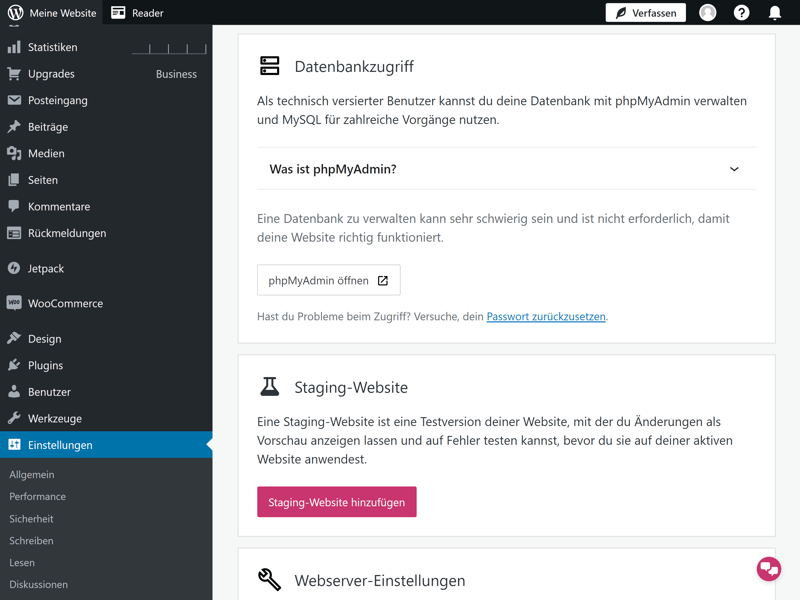Go to Allgemein settings submenu

click(x=32, y=474)
